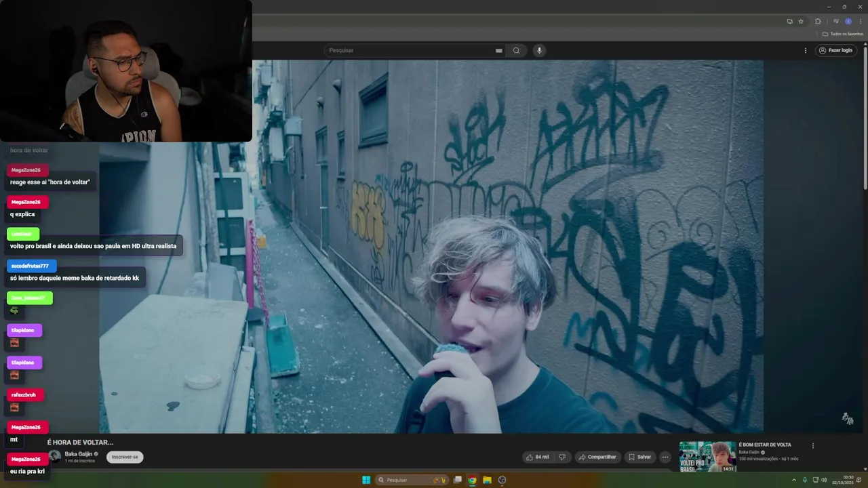Click the YouTube search magnifier button

pyautogui.click(x=516, y=50)
